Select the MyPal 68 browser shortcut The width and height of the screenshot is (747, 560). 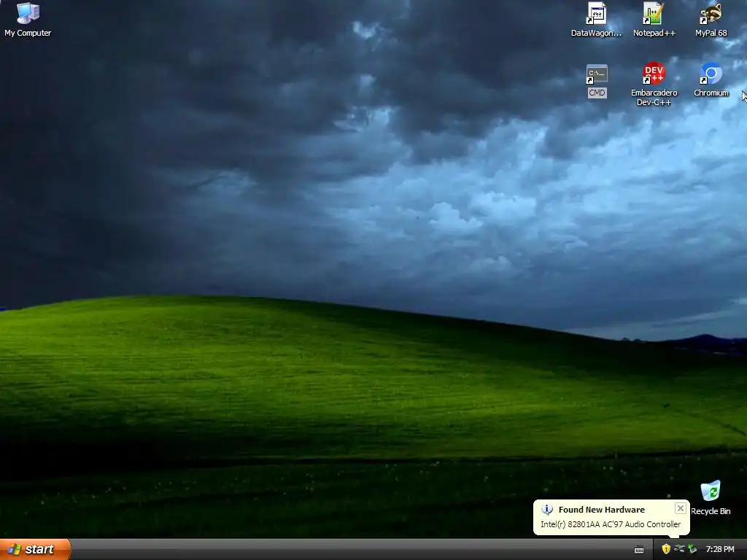[x=711, y=20]
